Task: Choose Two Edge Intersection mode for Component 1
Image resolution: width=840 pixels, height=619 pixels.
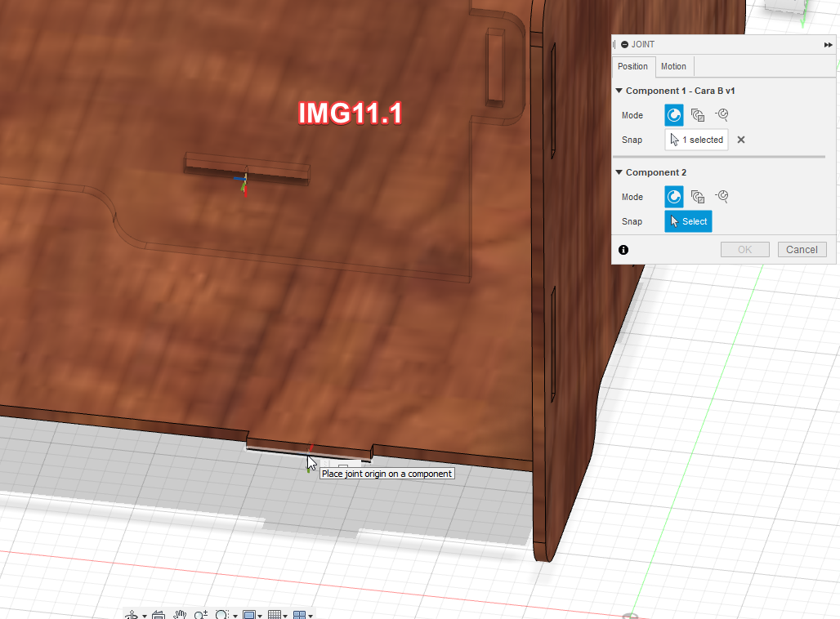Action: [722, 114]
